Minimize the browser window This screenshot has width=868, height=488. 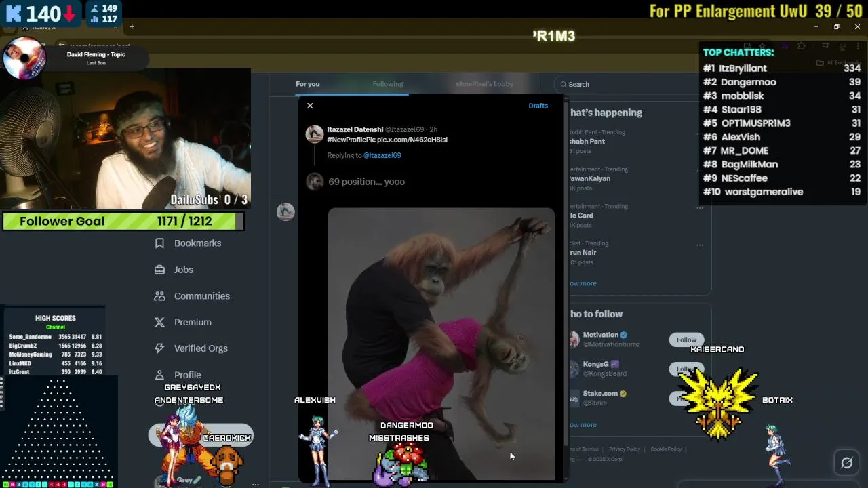(816, 27)
